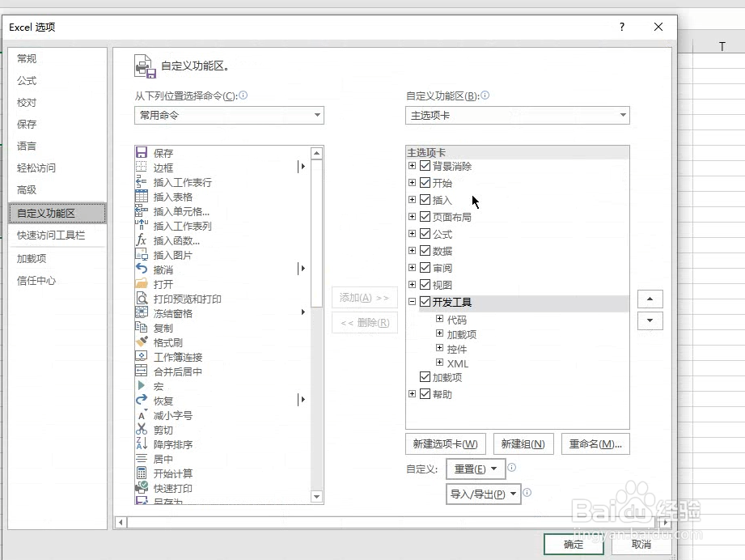Click the Merge & Center (合并后居中) icon
Screen dimensions: 745x560
142,371
